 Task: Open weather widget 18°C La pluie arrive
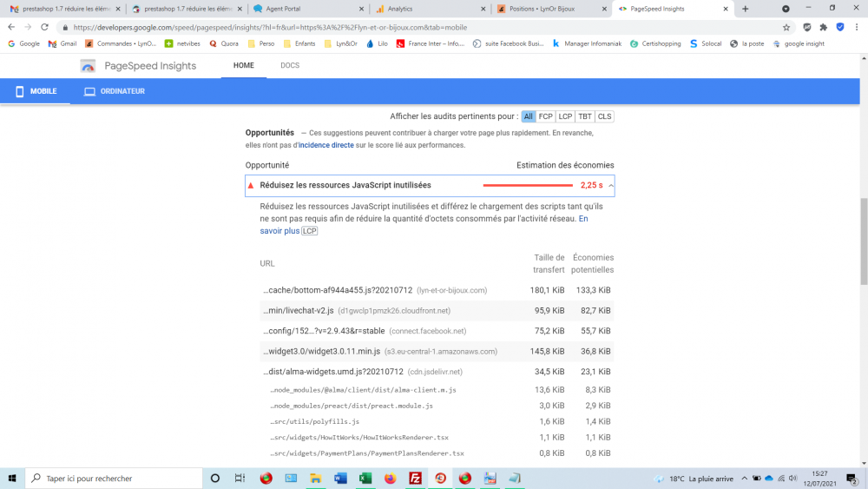(694, 479)
